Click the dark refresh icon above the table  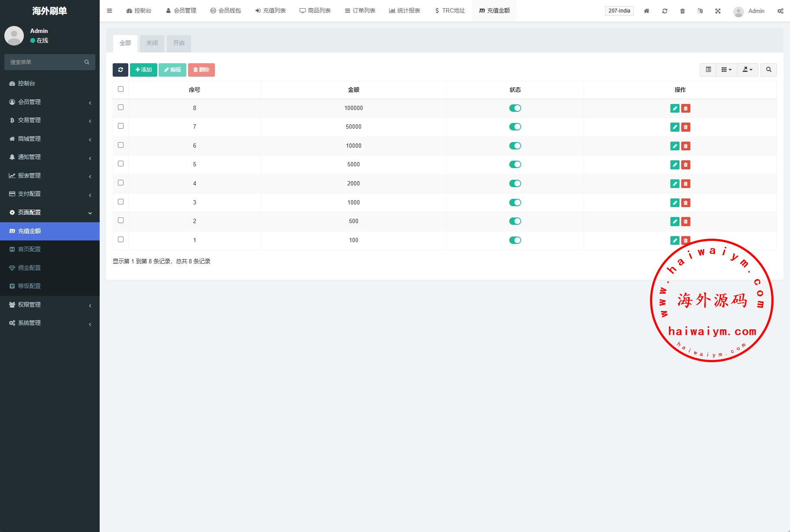click(x=120, y=70)
